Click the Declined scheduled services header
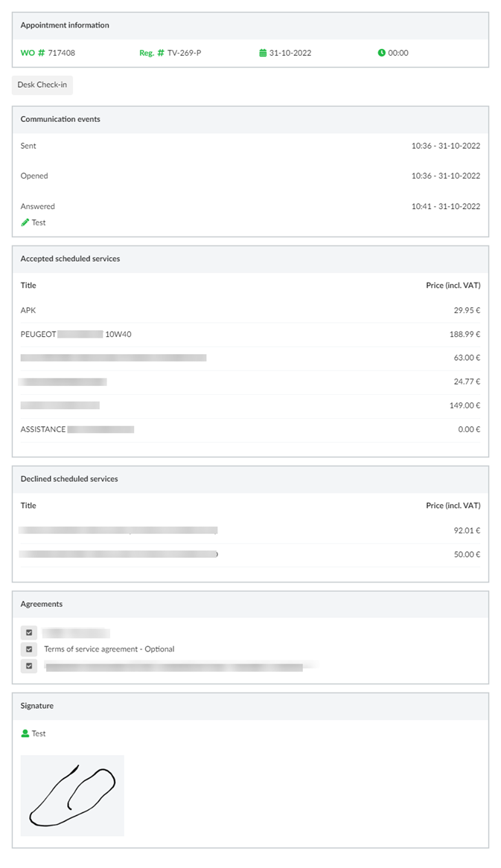Viewport: 501px width, 868px height. tap(69, 479)
